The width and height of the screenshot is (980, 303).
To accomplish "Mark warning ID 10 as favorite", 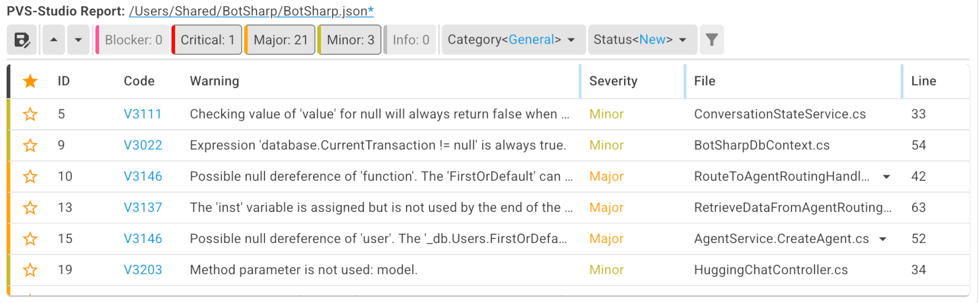I will 30,177.
